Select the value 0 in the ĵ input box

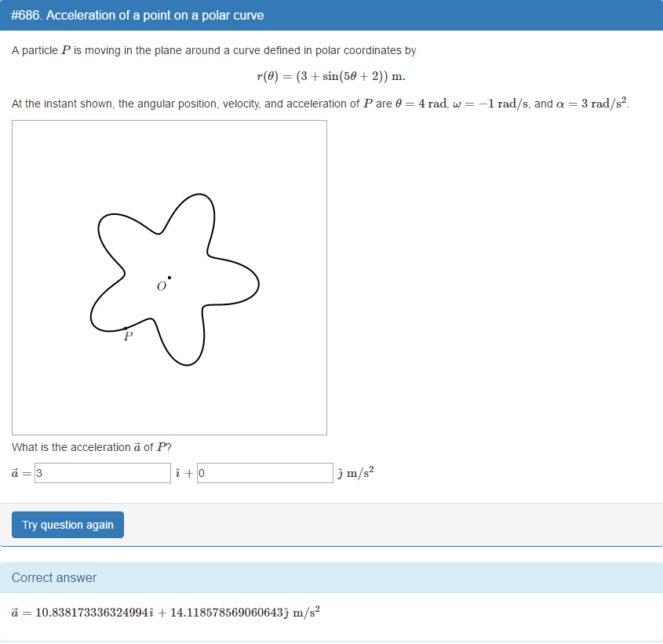(x=201, y=473)
